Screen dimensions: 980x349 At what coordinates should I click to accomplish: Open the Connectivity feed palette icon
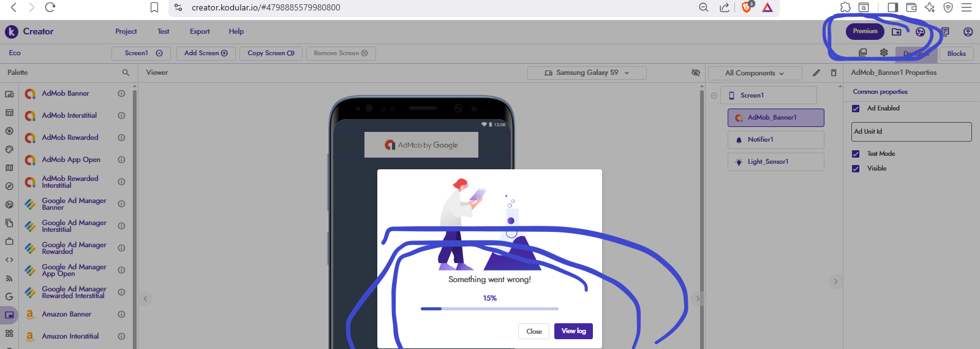click(x=9, y=278)
